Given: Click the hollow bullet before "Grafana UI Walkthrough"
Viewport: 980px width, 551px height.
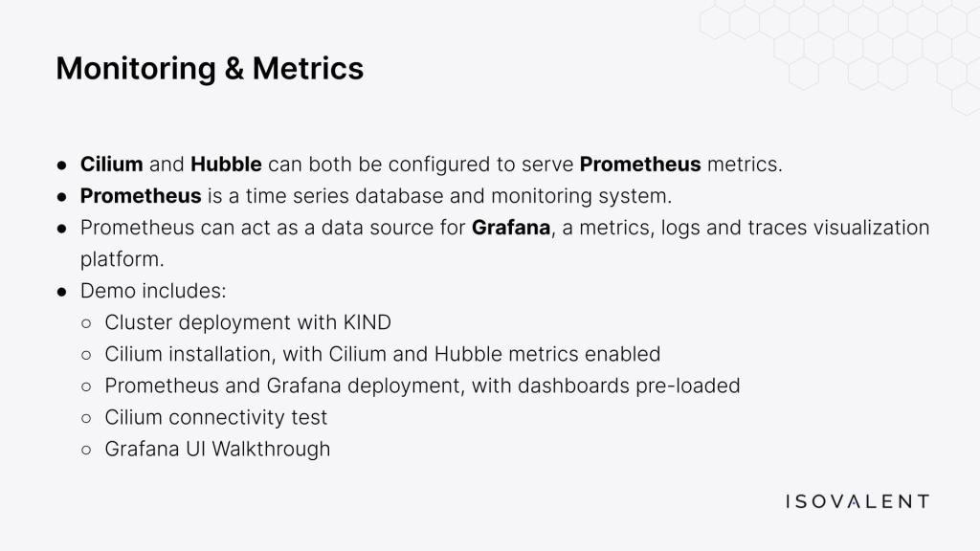Looking at the screenshot, I should click(87, 449).
